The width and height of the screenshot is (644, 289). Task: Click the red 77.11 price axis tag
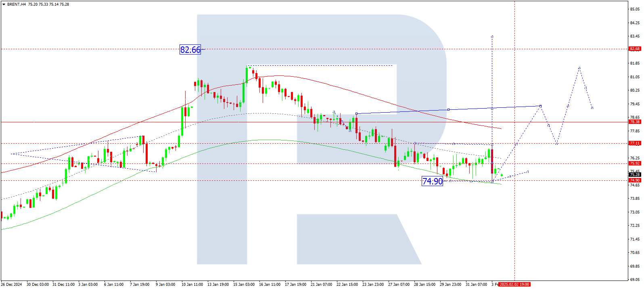pyautogui.click(x=634, y=143)
